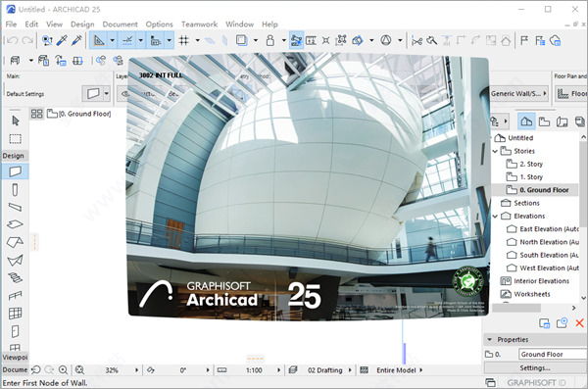Click the Split scissors icon
Image resolution: width=588 pixels, height=389 pixels.
point(416,40)
